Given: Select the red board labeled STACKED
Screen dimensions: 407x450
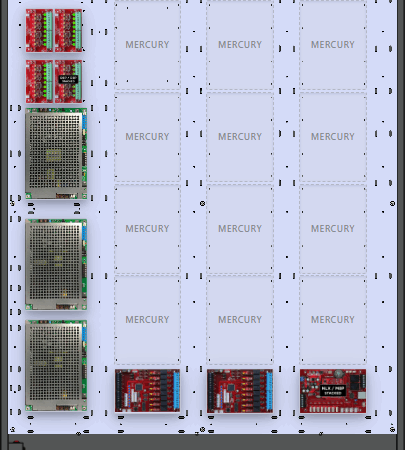Looking at the screenshot, I should coord(333,391).
